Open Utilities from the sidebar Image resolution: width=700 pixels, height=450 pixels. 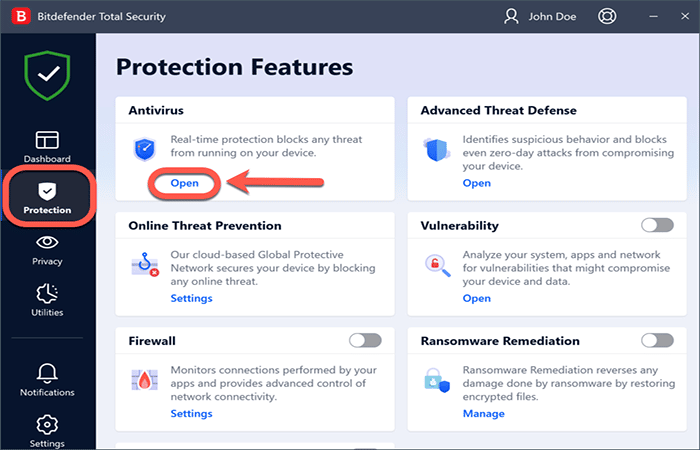coord(47,299)
